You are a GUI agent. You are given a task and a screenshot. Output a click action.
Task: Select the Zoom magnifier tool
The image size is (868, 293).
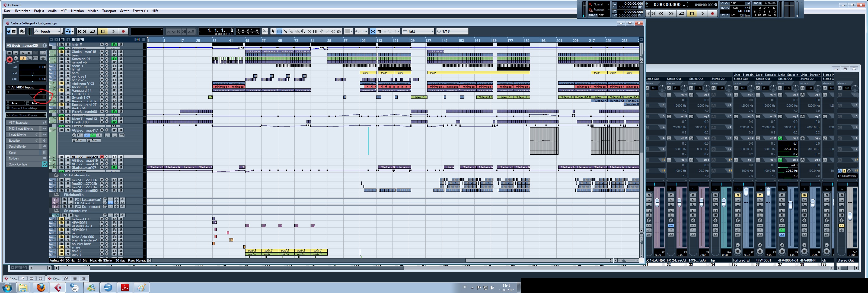click(303, 31)
